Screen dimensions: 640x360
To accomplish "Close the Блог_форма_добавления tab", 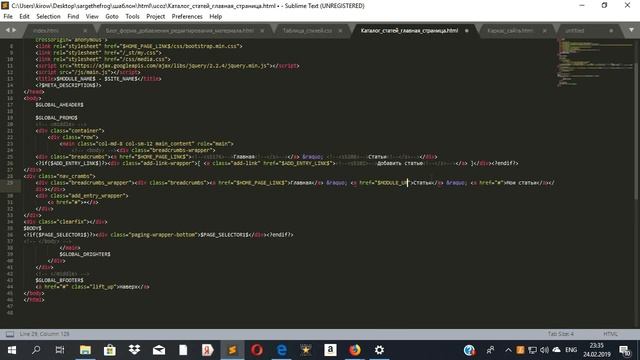I will (x=262, y=31).
